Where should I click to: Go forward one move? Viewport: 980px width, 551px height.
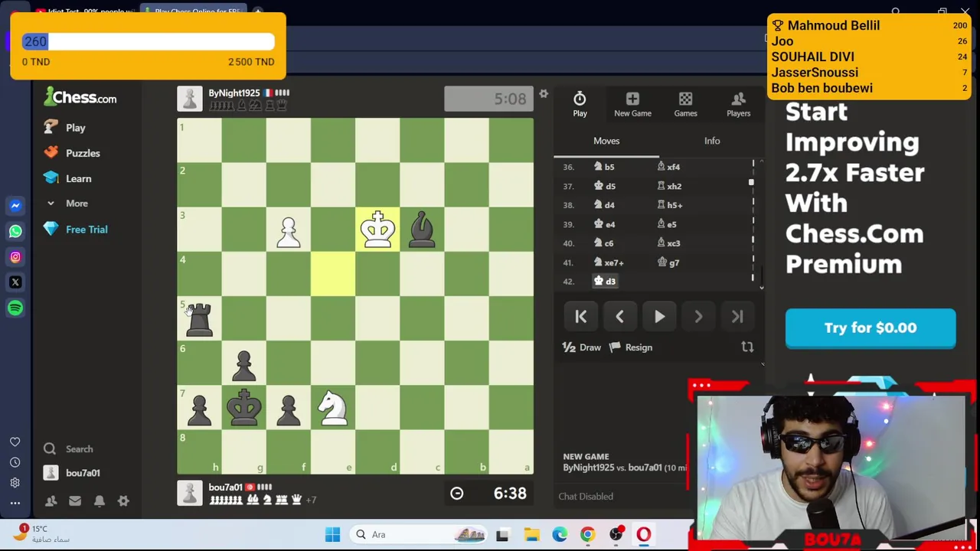pyautogui.click(x=698, y=317)
